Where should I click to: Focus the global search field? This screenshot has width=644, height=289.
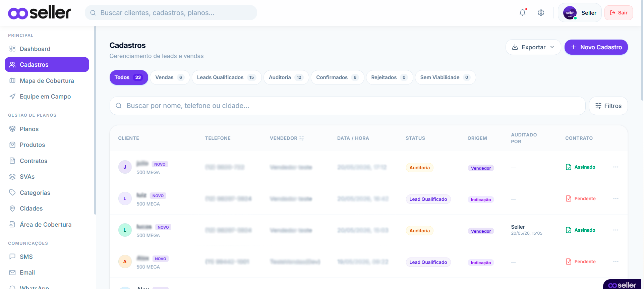[x=171, y=13]
